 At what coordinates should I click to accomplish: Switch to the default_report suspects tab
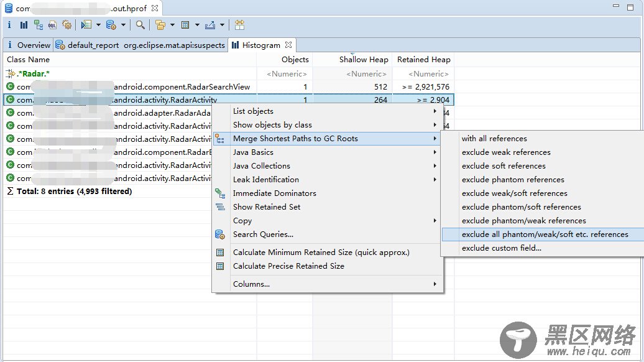click(140, 45)
